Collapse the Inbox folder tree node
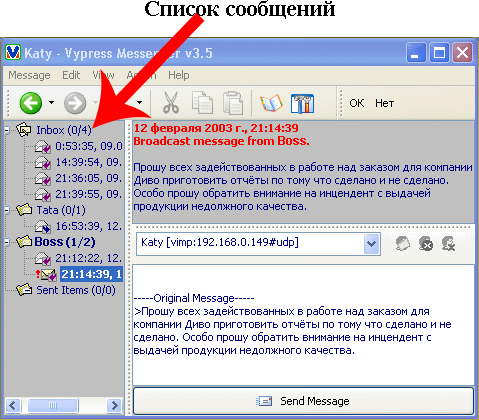This screenshot has width=479, height=420. 7,130
